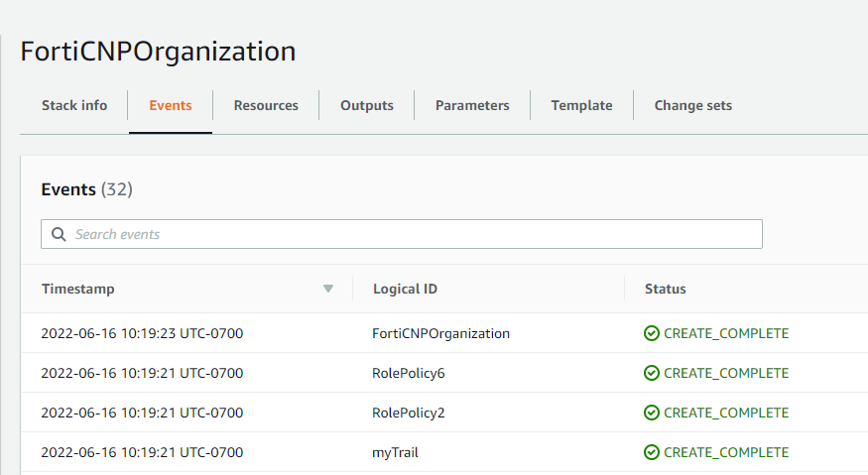Select the Events tab

click(x=170, y=105)
